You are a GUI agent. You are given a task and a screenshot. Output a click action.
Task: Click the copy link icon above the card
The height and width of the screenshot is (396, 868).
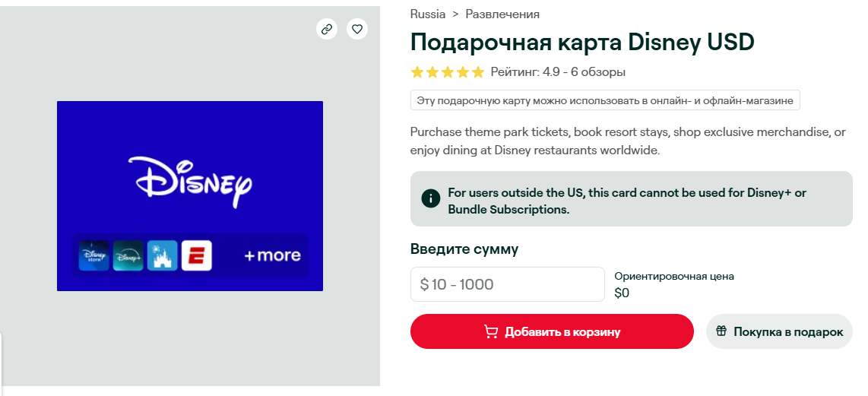(327, 30)
